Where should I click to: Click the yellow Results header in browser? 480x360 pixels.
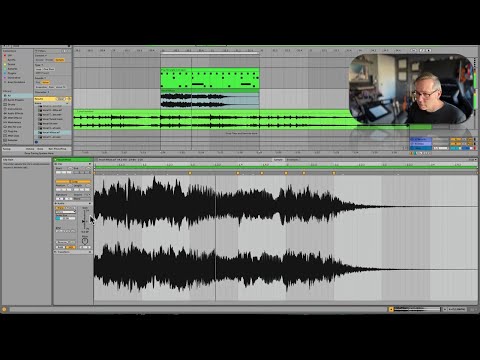[x=52, y=99]
